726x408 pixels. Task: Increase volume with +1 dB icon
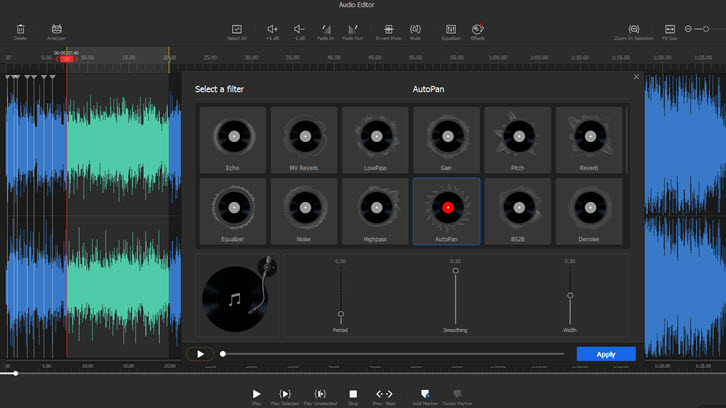click(272, 29)
